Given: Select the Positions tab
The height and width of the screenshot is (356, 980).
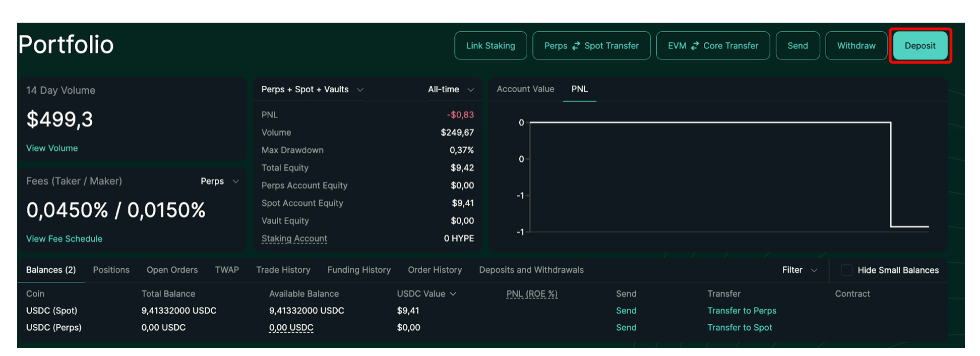Looking at the screenshot, I should coord(111,270).
